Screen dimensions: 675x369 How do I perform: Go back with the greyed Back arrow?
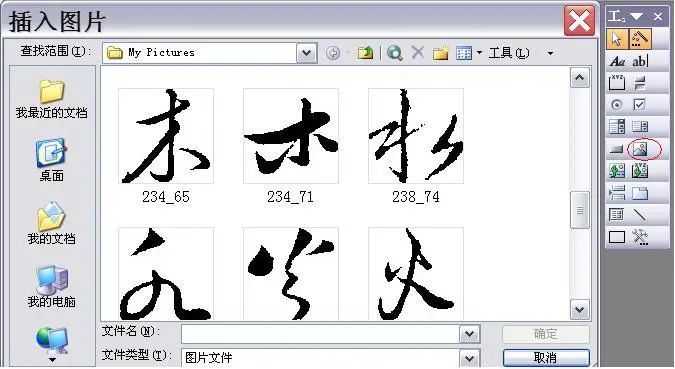pos(333,53)
